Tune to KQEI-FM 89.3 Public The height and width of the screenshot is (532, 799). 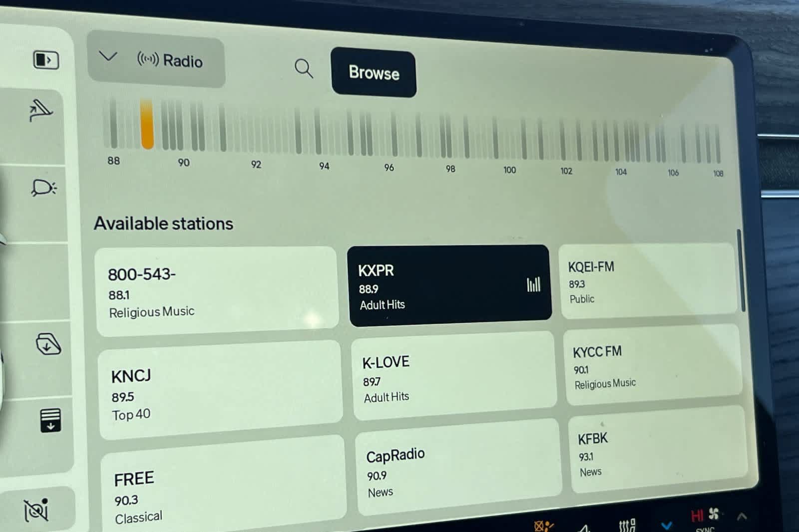point(648,281)
